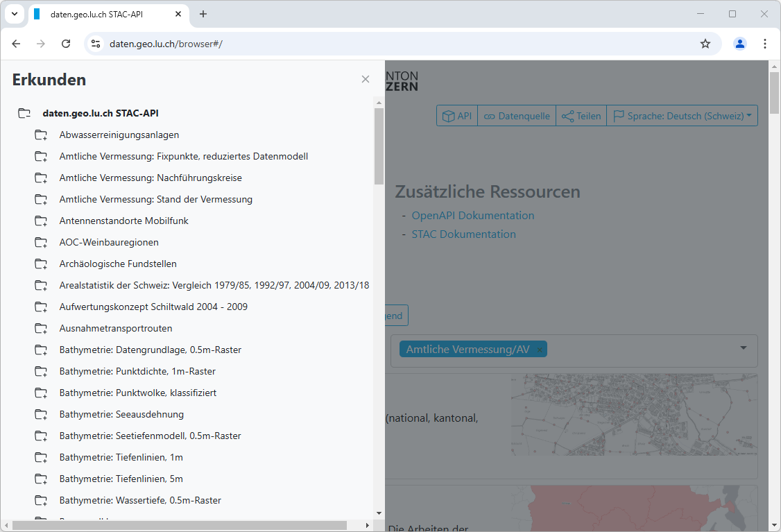The width and height of the screenshot is (781, 532).
Task: Expand the Antennenstandorte Mobilfunk folder icon
Action: pyautogui.click(x=41, y=221)
